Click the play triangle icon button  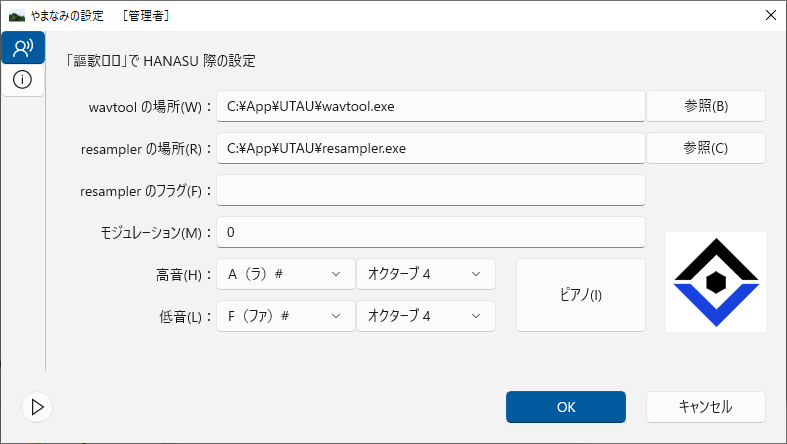tap(37, 407)
